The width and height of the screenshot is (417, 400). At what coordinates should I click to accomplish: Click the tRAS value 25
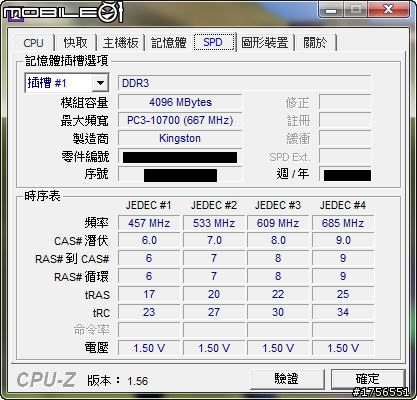(x=343, y=294)
